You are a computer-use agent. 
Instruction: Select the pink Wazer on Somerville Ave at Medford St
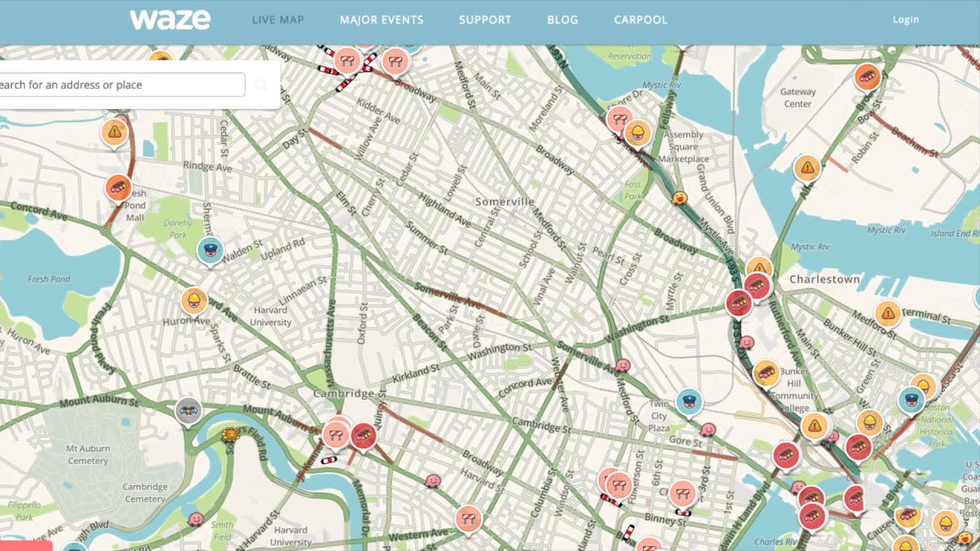622,365
